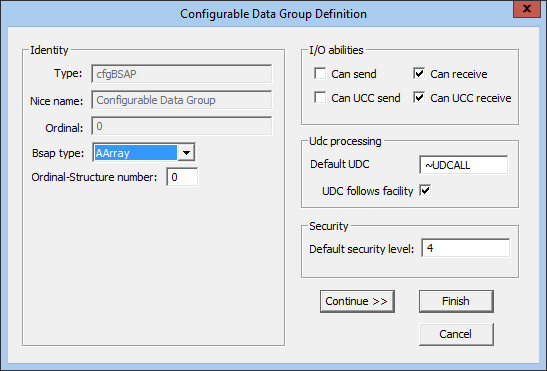Toggle the UDC follows facility checkbox
The height and width of the screenshot is (371, 547).
[425, 191]
